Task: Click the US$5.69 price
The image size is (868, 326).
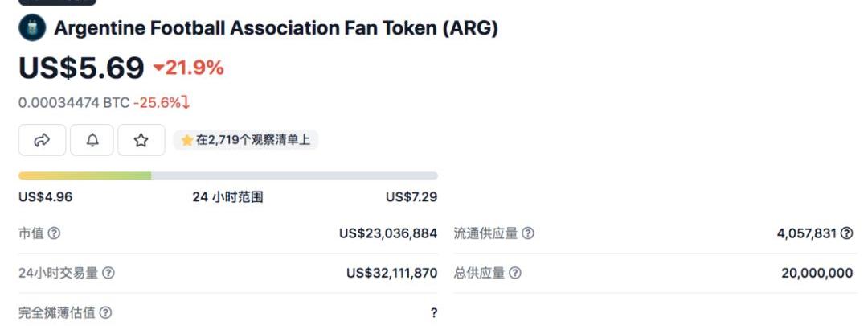Action: pyautogui.click(x=81, y=68)
